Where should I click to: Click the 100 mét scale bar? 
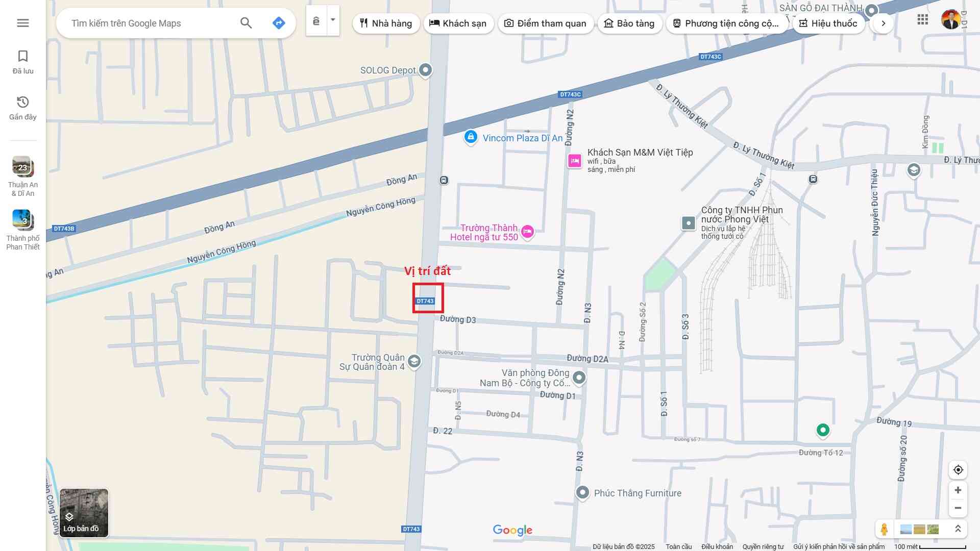click(x=930, y=546)
